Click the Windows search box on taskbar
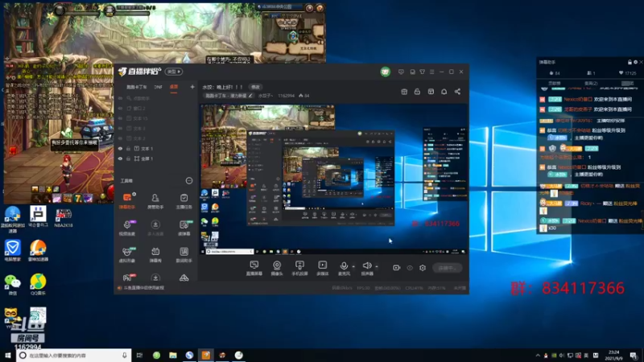644x362 pixels. click(74, 356)
